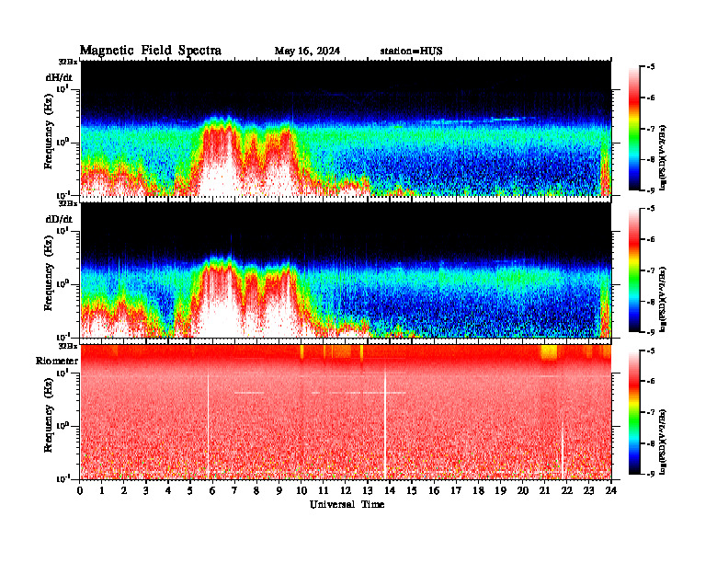
Task: Click the '-7' tick on middle colorbar
Action: (651, 270)
